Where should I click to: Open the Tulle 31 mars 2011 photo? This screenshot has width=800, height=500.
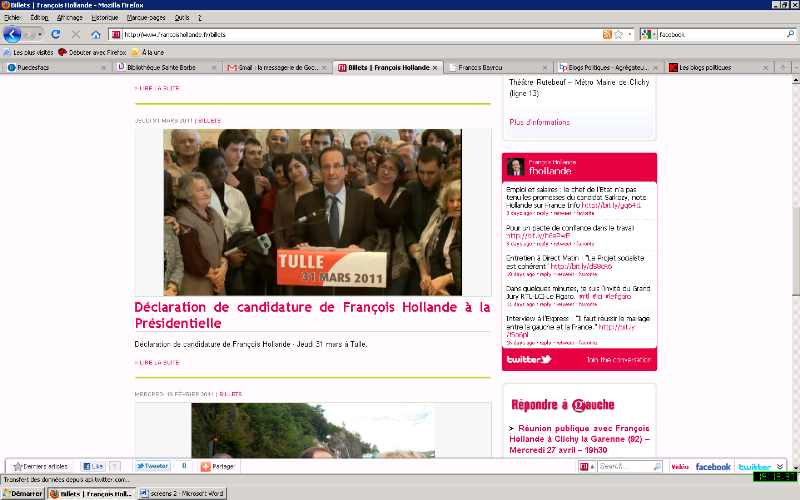click(x=312, y=212)
